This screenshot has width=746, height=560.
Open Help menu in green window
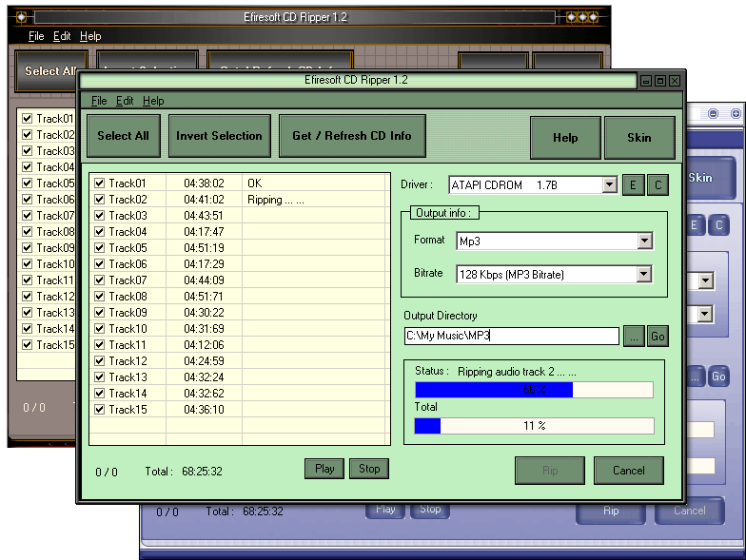coord(153,101)
